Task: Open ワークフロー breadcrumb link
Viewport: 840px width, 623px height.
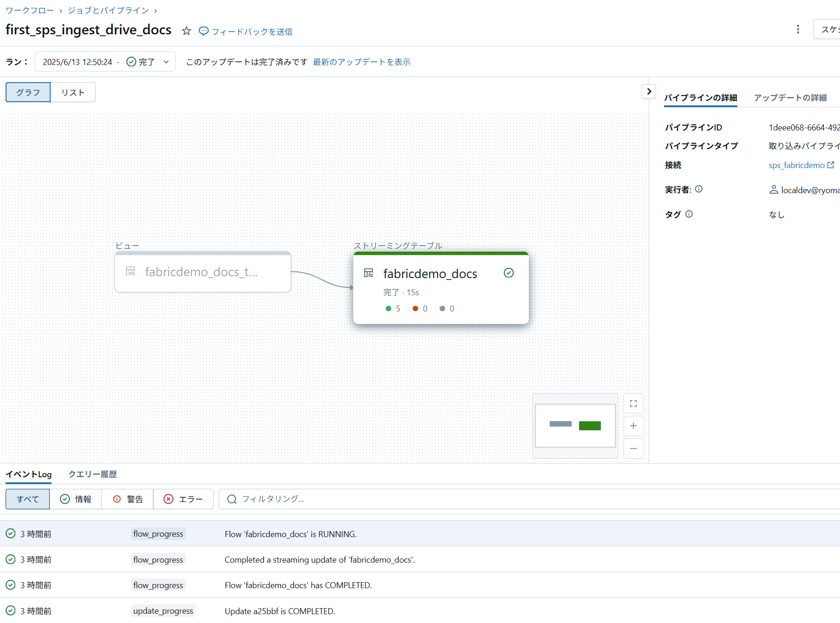Action: (30, 10)
